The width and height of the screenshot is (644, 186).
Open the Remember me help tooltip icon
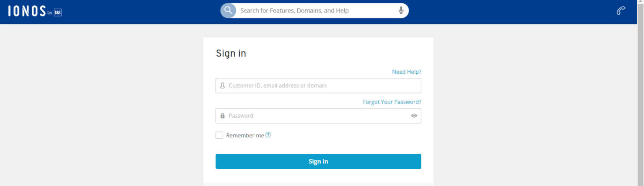pyautogui.click(x=268, y=135)
